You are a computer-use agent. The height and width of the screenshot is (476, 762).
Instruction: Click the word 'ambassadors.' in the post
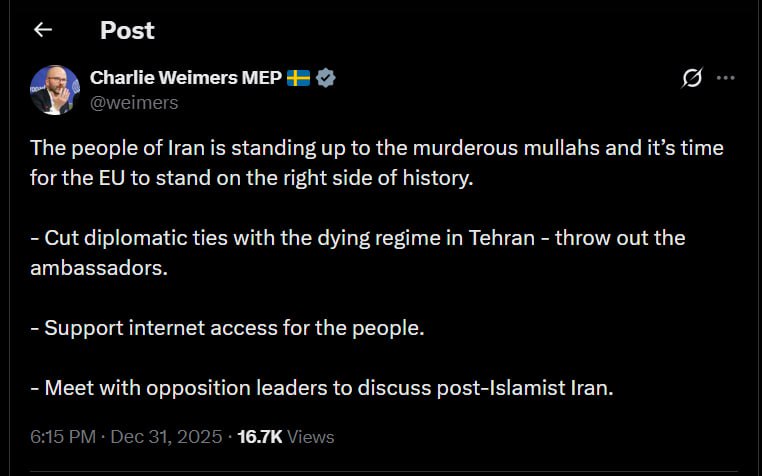(x=100, y=268)
